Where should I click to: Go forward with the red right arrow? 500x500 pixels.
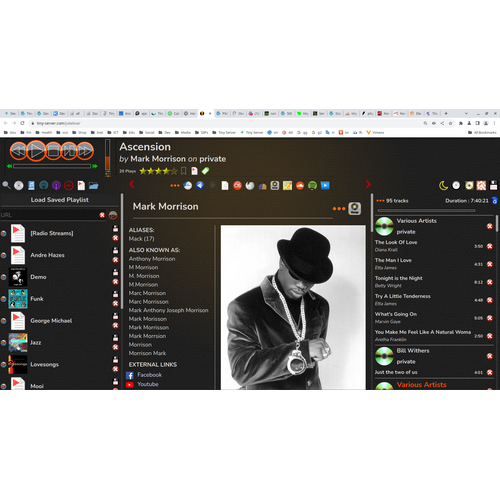[x=368, y=184]
